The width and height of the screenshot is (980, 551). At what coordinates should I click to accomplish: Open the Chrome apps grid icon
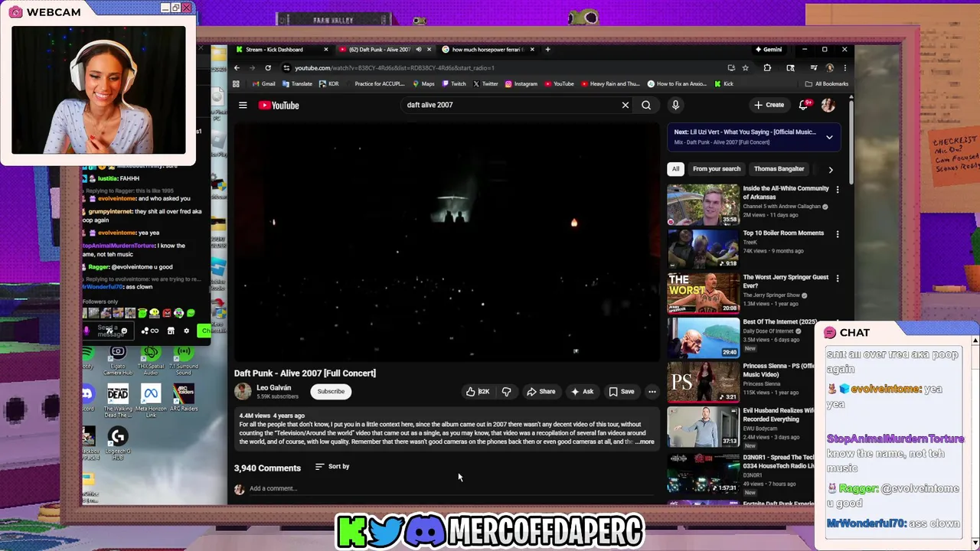[x=237, y=83]
